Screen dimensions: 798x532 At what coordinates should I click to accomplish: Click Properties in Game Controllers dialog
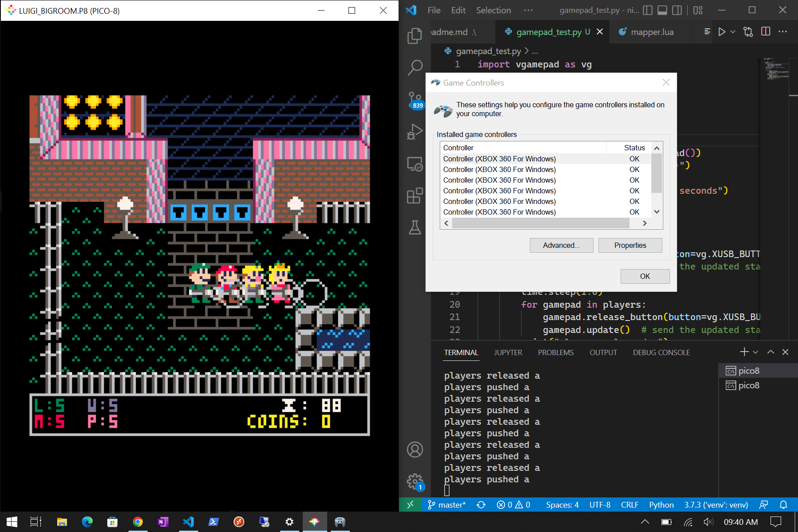point(630,245)
